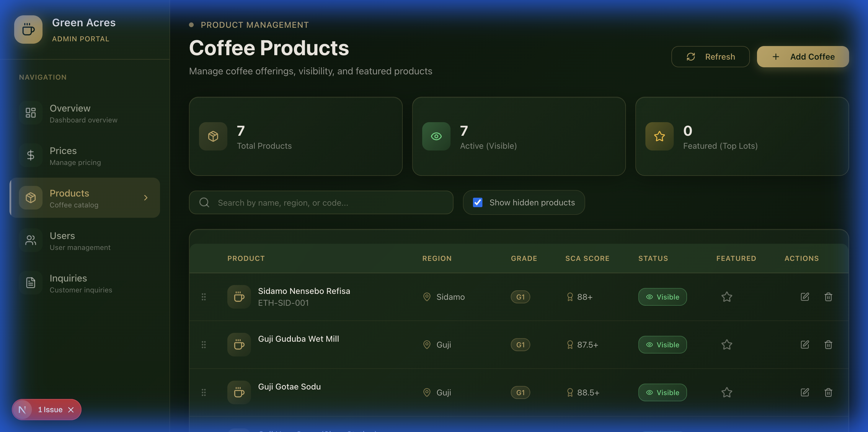This screenshot has width=868, height=432.
Task: Click the Users management icon in sidebar
Action: (x=30, y=240)
